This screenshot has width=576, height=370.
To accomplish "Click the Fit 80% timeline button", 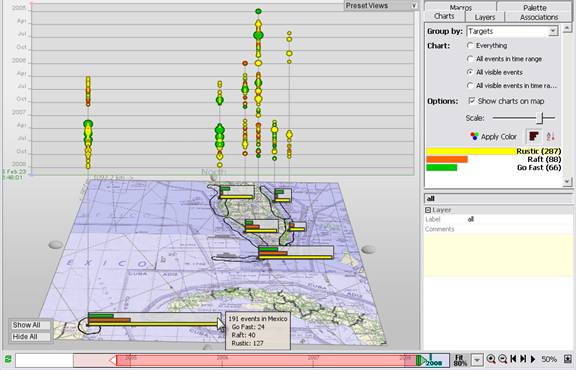I will click(x=460, y=359).
